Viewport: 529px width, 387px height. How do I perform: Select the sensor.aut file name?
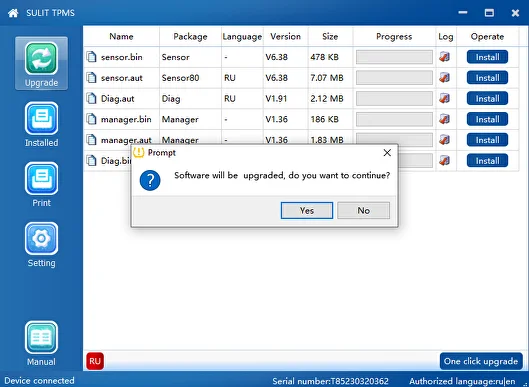tap(121, 78)
